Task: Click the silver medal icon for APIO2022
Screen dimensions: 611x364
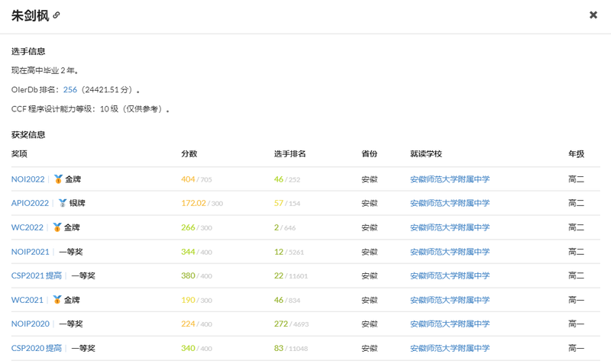Action: [x=63, y=204]
